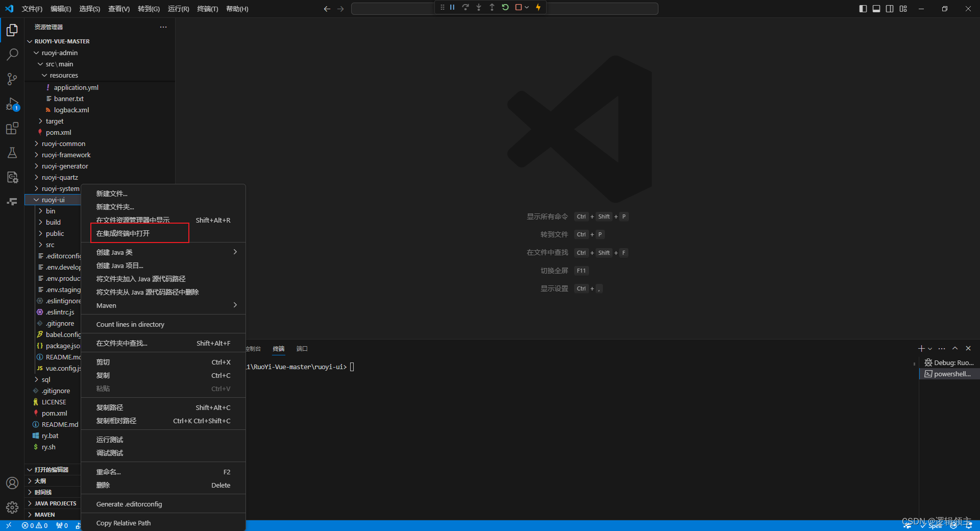Click Step Out in debug toolbar
The image size is (980, 531).
pyautogui.click(x=492, y=8)
